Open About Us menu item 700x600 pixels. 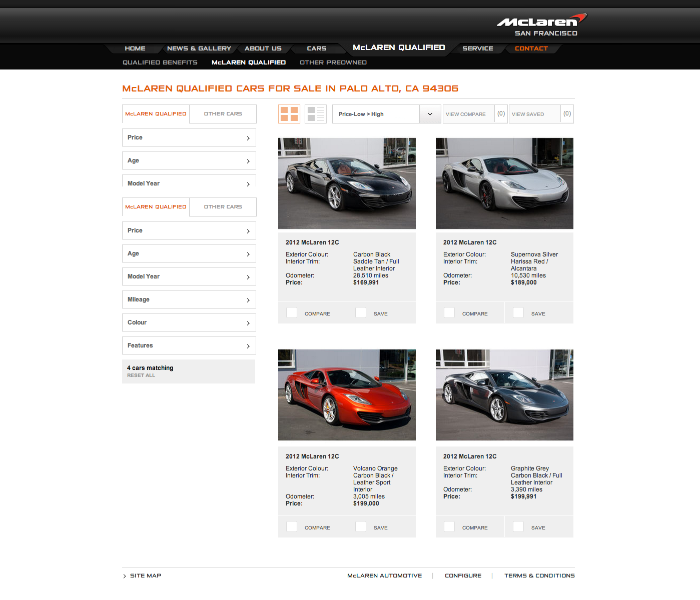263,48
